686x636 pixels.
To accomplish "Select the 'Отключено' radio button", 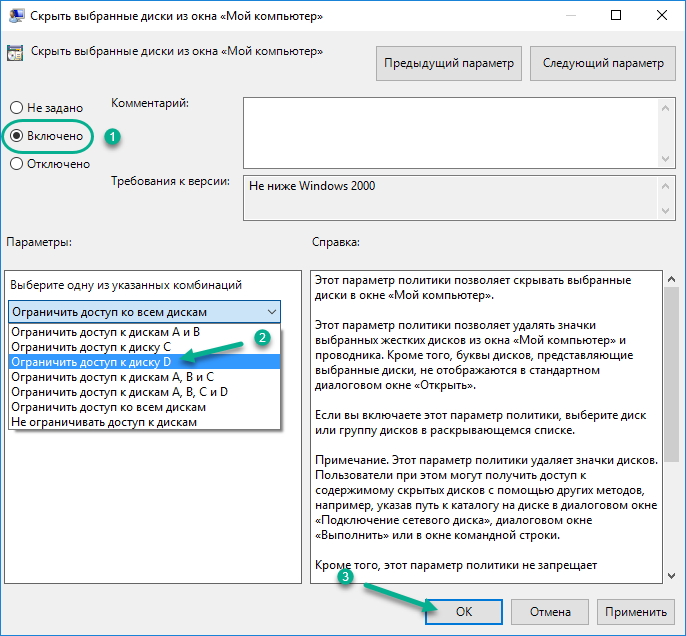I will (16, 164).
